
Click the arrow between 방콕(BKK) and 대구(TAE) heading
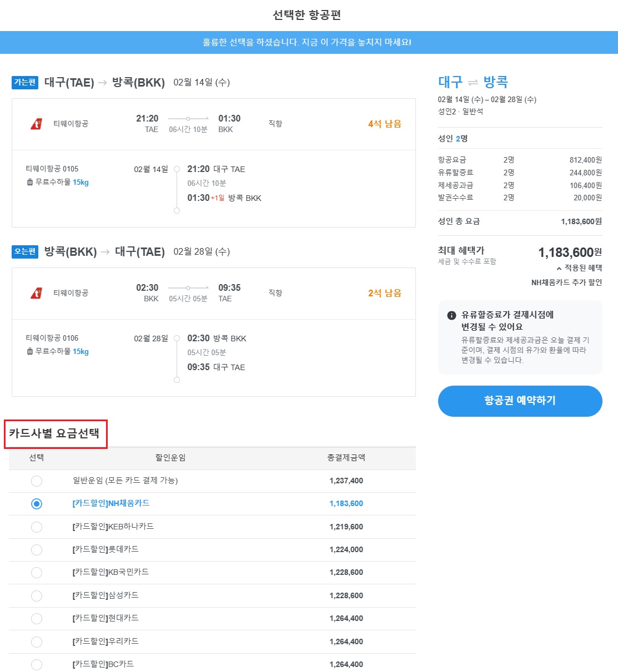point(105,252)
